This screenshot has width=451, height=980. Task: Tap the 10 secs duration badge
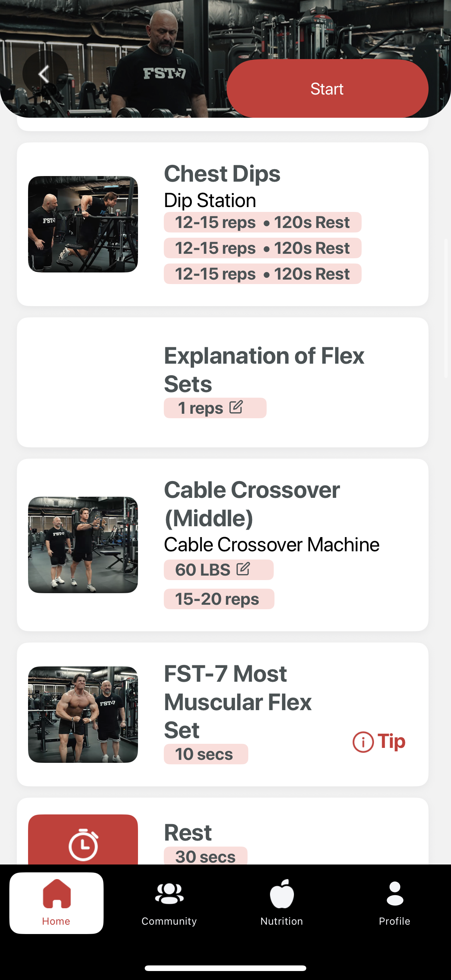206,754
